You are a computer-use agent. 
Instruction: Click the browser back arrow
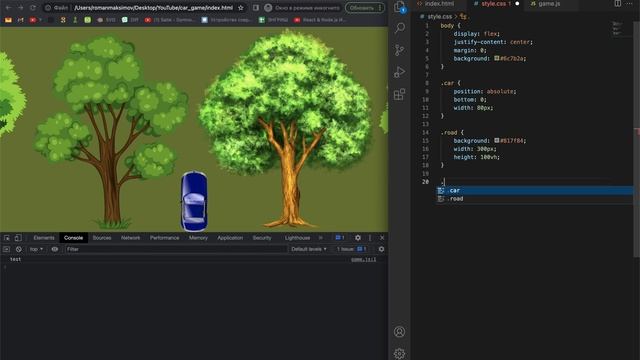pos(8,8)
